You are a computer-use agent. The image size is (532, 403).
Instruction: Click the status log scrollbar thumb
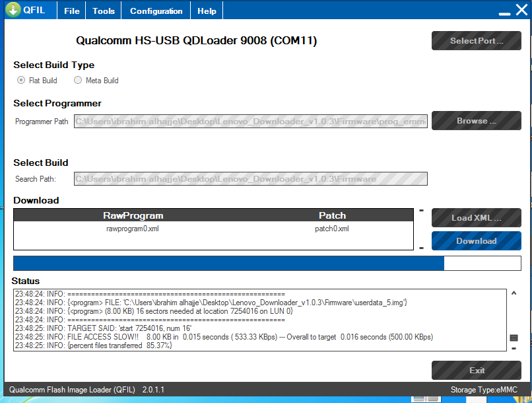point(514,338)
